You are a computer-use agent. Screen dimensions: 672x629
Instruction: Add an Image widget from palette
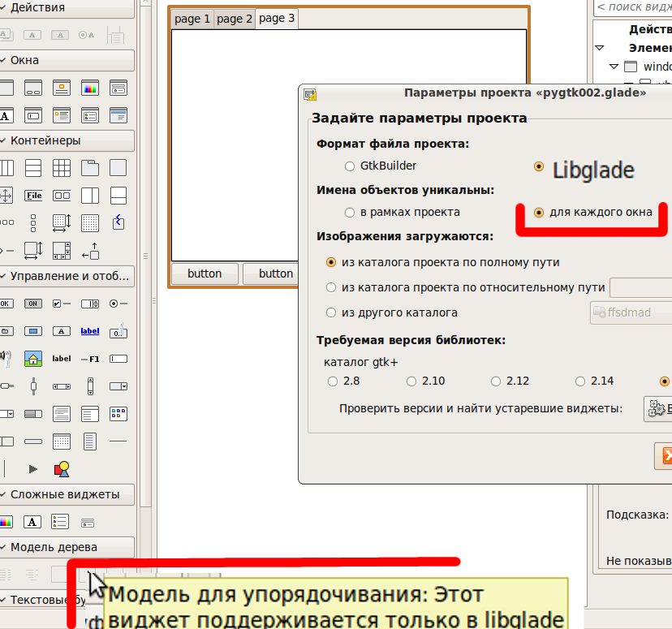pos(33,358)
